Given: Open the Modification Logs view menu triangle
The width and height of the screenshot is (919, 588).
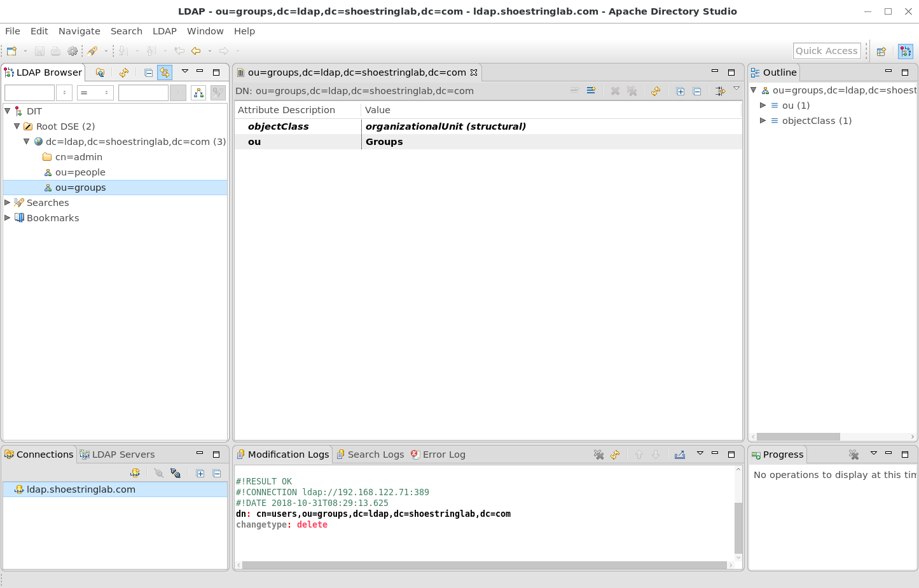Looking at the screenshot, I should (700, 453).
